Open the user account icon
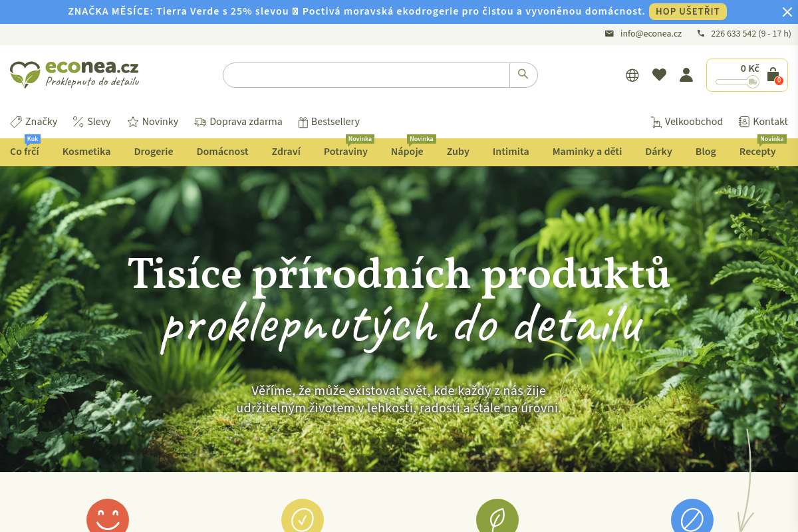This screenshot has width=798, height=532. click(686, 75)
